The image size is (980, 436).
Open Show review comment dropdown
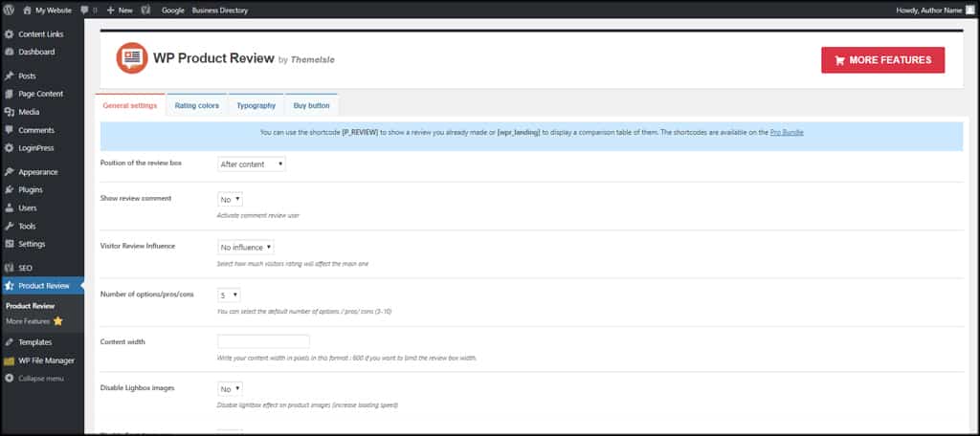[230, 199]
